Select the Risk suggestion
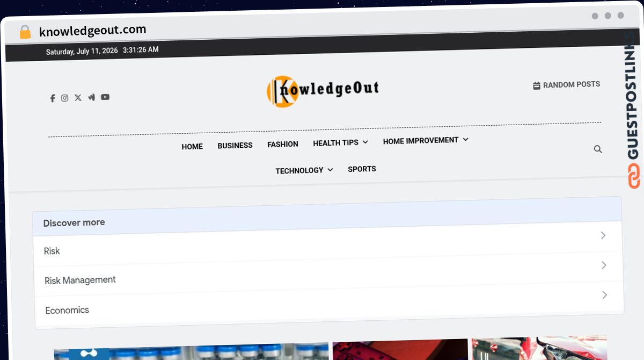 tap(328, 243)
